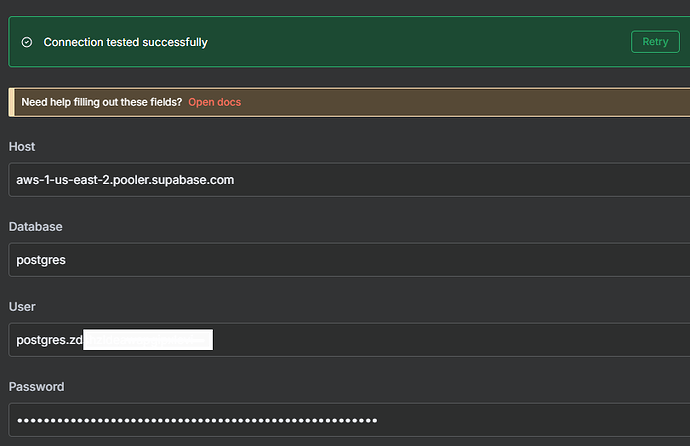This screenshot has height=446, width=690.
Task: Click the masked dots in Password field
Action: [x=196, y=420]
